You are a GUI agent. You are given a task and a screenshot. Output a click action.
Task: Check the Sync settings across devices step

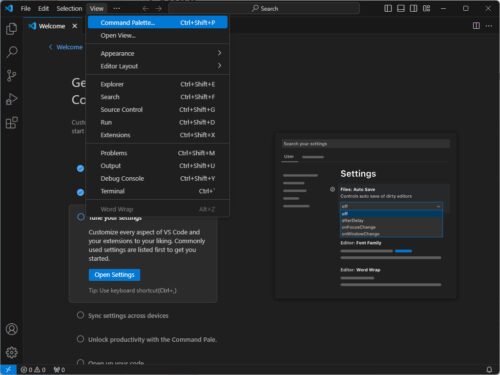point(80,315)
